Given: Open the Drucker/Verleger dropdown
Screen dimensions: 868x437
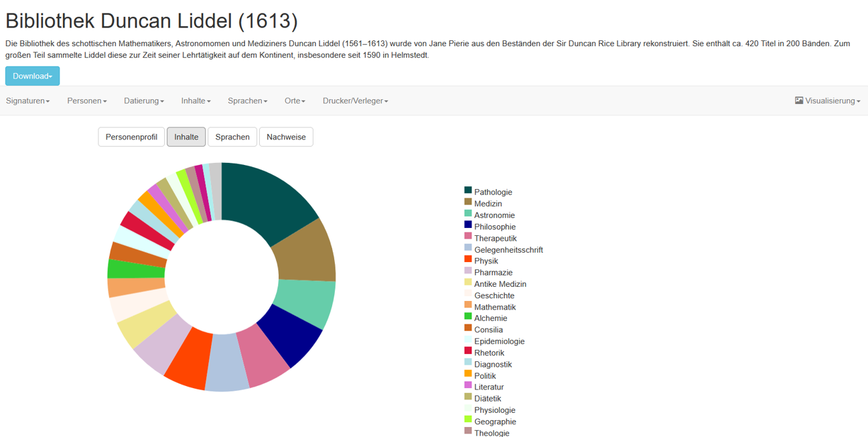Looking at the screenshot, I should (x=355, y=101).
